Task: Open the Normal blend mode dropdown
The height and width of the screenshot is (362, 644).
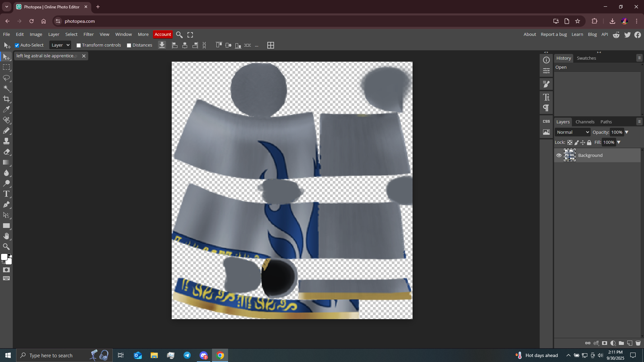Action: 573,132
